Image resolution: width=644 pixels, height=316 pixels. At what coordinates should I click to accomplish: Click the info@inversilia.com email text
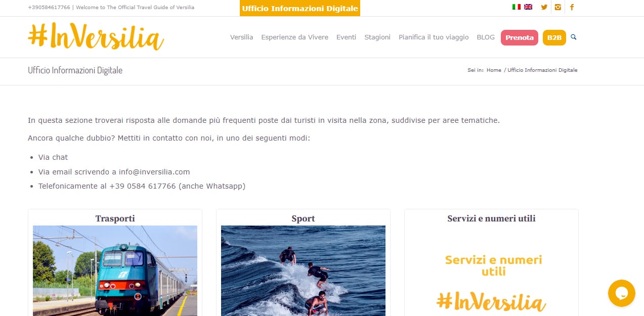(x=154, y=172)
